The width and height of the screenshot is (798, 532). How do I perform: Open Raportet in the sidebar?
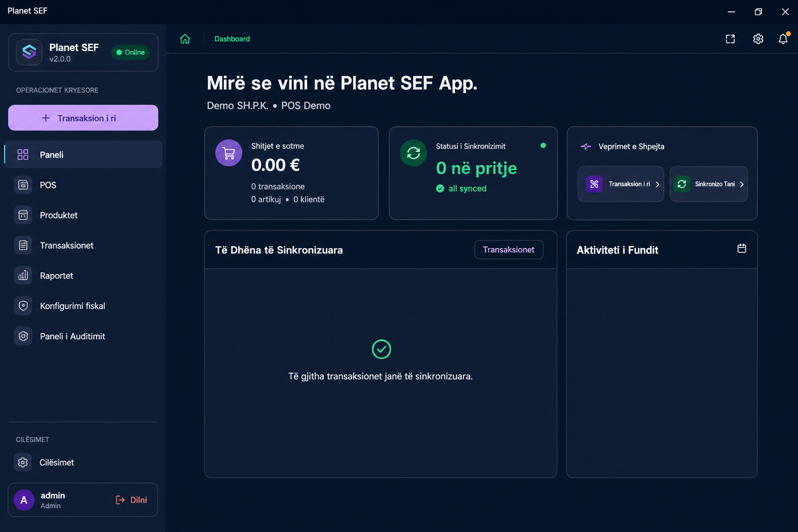click(83, 275)
